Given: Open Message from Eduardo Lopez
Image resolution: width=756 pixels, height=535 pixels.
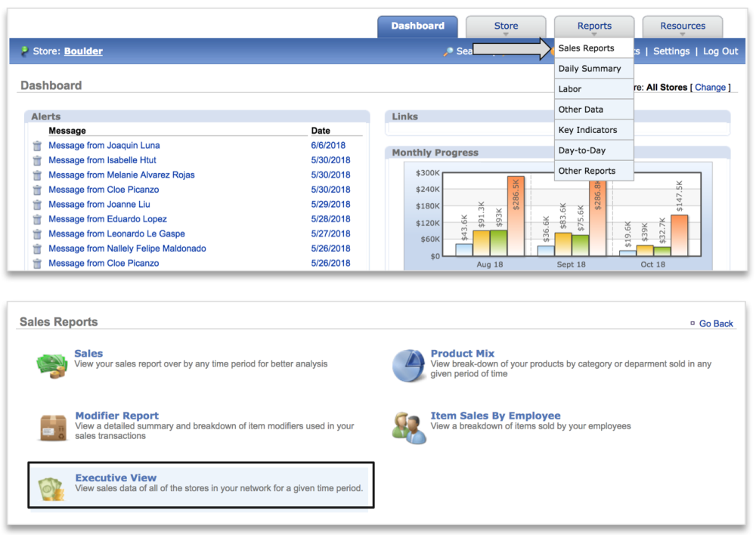Looking at the screenshot, I should pos(107,219).
